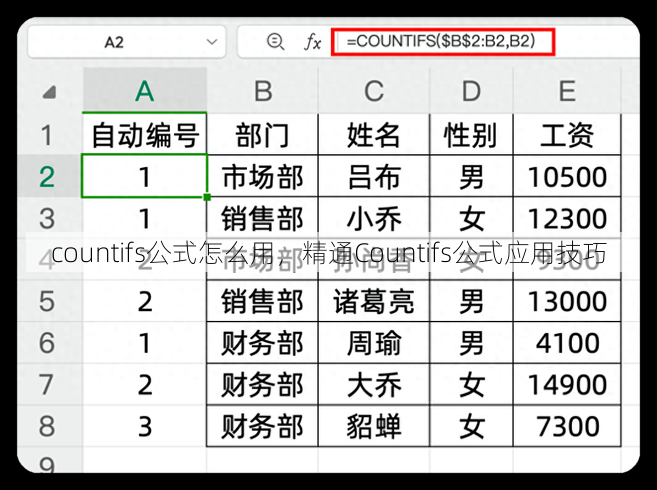
Task: Click the salary cell 4100
Action: (567, 342)
